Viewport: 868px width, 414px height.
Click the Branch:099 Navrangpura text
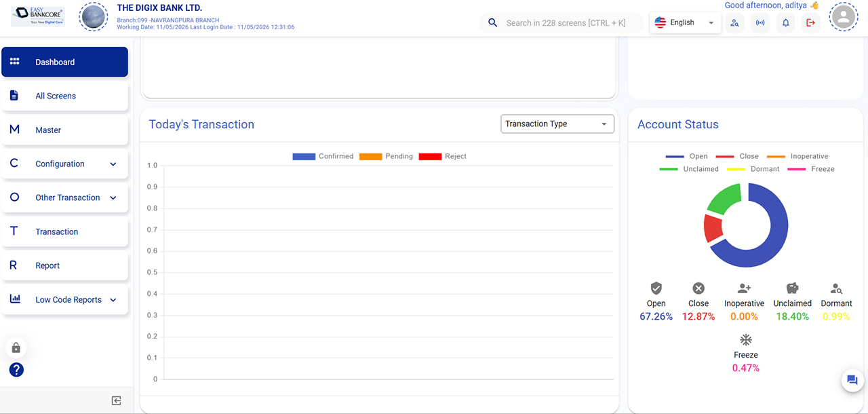pos(168,20)
